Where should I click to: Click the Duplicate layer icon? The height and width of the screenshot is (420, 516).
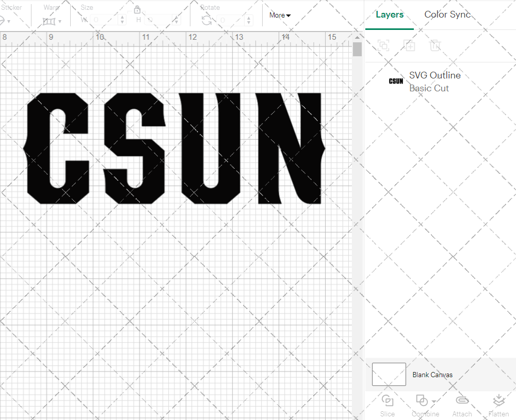410,45
